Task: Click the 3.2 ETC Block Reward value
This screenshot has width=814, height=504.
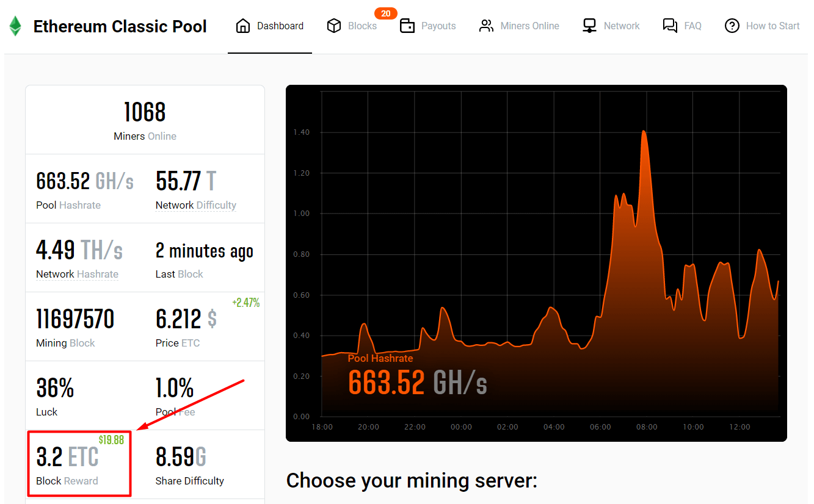Action: (x=67, y=457)
